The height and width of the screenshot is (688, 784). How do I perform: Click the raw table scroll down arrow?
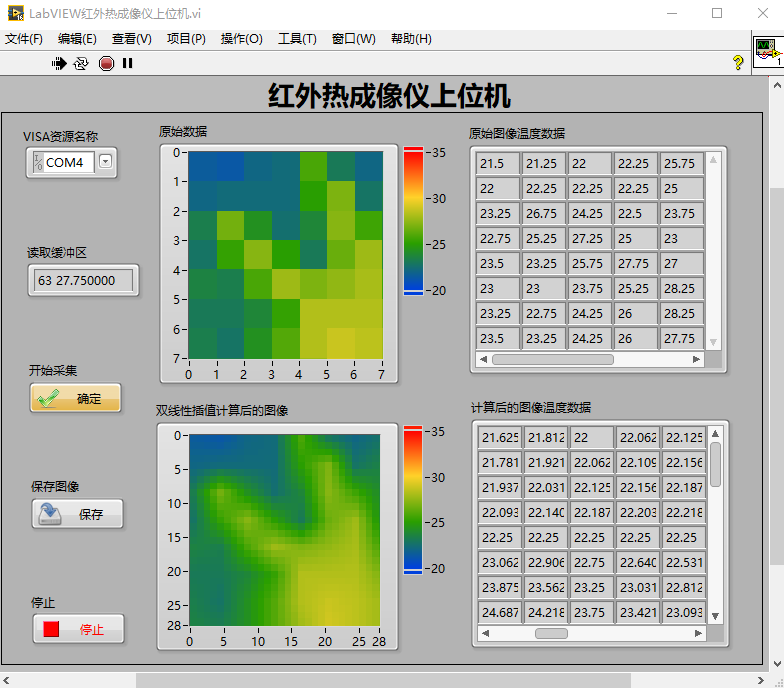click(x=714, y=342)
